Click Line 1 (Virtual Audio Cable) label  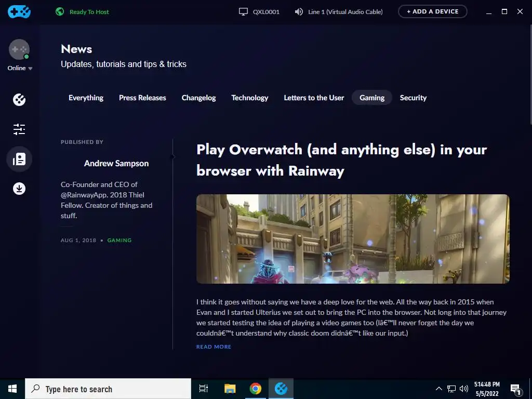coord(345,12)
